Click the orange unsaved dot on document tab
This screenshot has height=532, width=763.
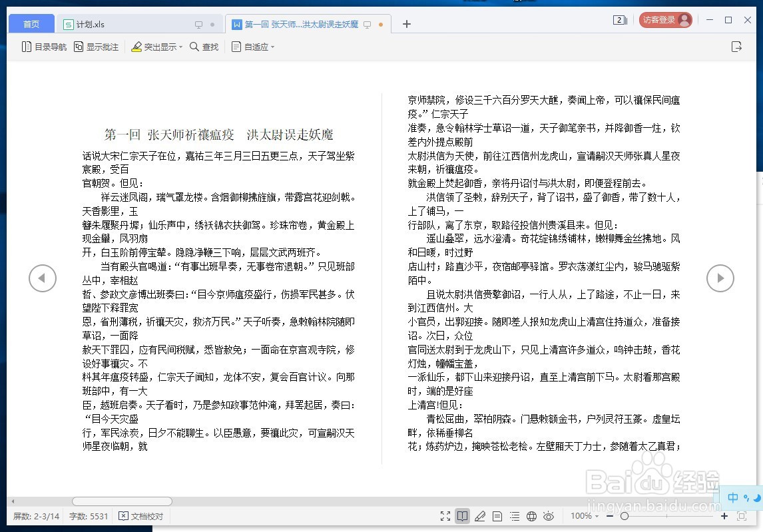[x=381, y=25]
